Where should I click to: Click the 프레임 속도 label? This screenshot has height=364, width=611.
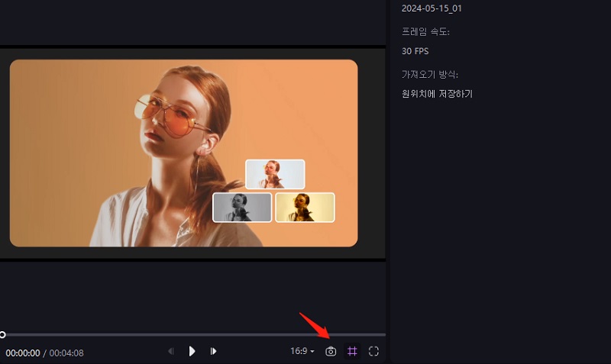(x=425, y=31)
